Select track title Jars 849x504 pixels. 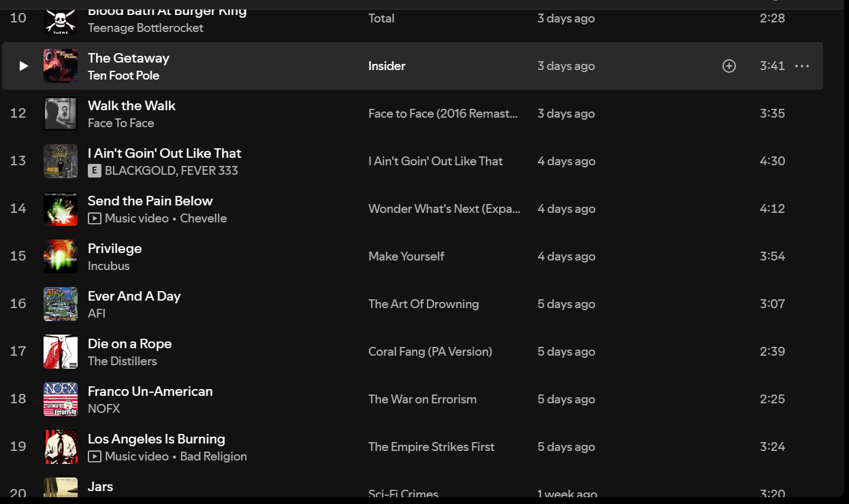(100, 486)
